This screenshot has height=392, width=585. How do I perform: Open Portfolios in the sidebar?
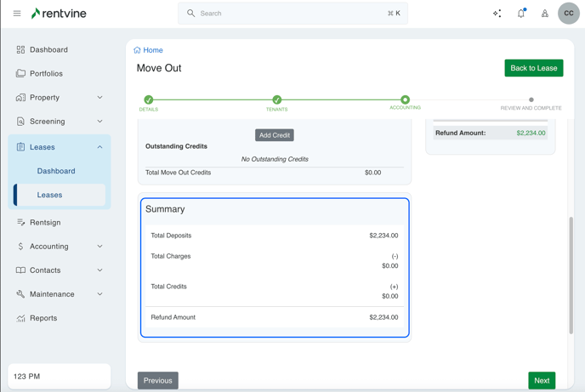pyautogui.click(x=46, y=74)
